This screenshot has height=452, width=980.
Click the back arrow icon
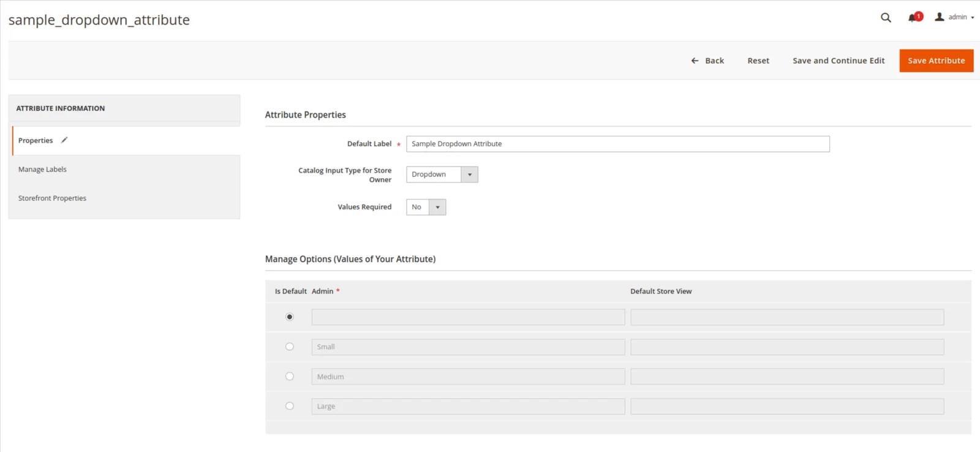pos(695,61)
